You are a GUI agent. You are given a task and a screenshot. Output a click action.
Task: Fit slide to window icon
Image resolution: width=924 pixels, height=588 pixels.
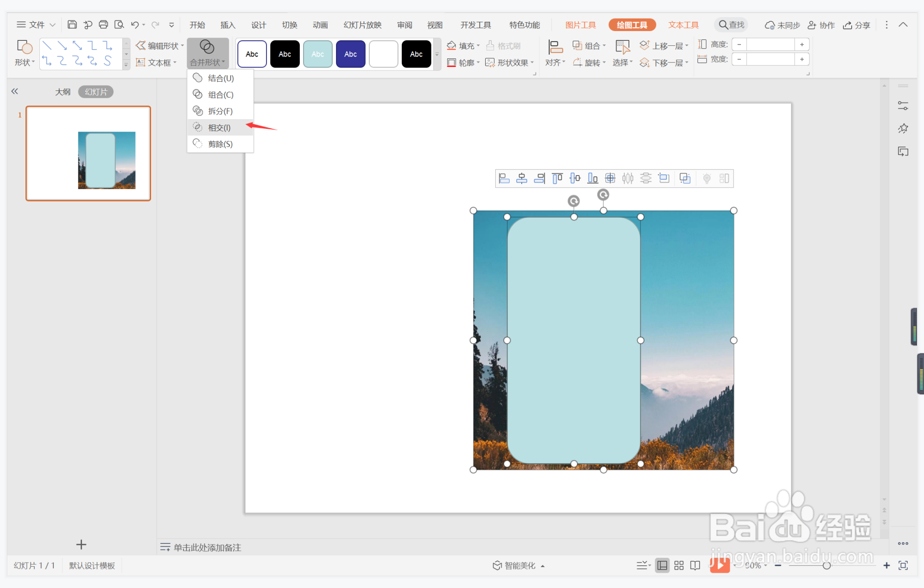(x=903, y=565)
